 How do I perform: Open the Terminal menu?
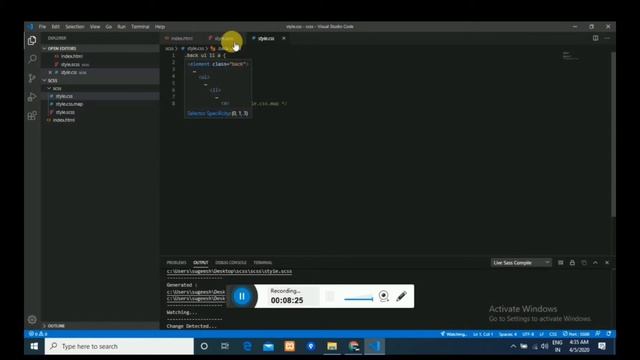click(140, 27)
